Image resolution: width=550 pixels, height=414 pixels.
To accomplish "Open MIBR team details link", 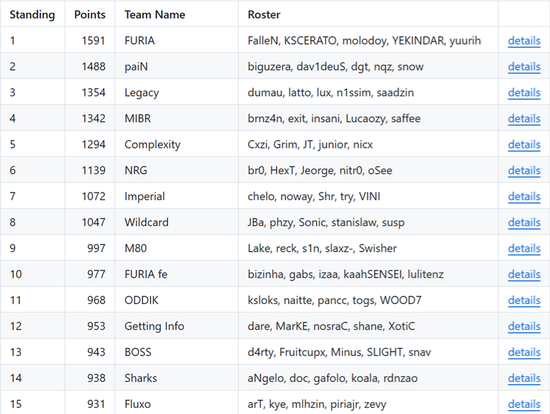I will coord(524,119).
